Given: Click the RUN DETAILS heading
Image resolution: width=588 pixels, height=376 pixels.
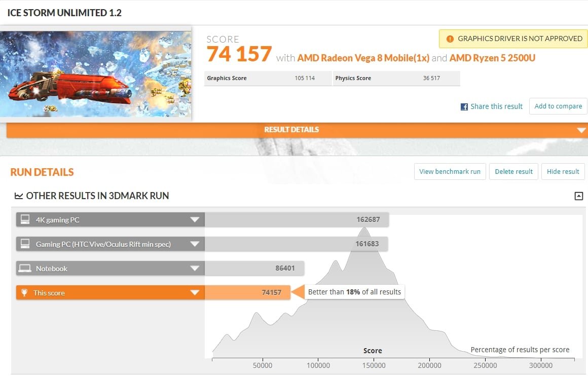Looking at the screenshot, I should point(42,172).
